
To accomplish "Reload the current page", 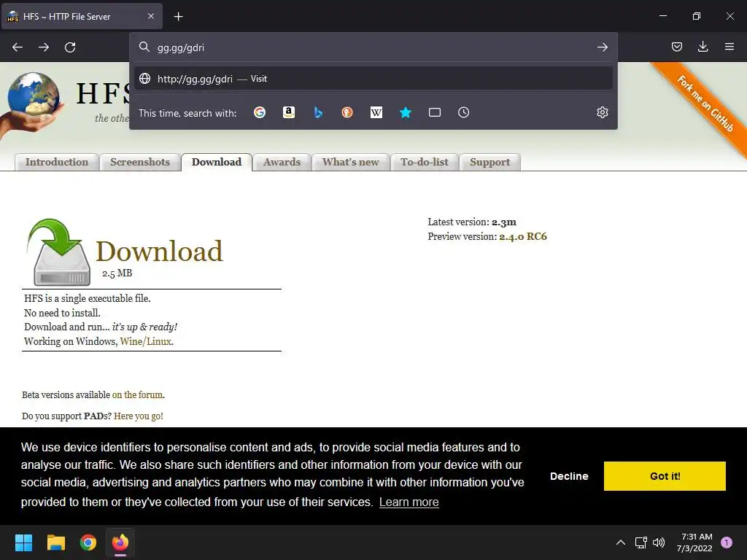I will pos(70,47).
